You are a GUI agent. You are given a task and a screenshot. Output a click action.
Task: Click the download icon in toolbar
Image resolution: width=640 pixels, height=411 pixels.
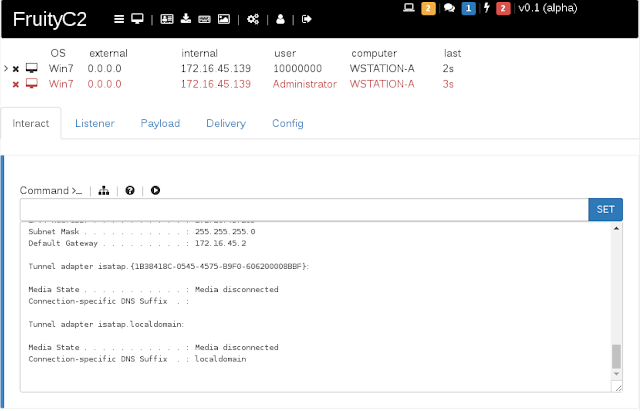coord(186,19)
